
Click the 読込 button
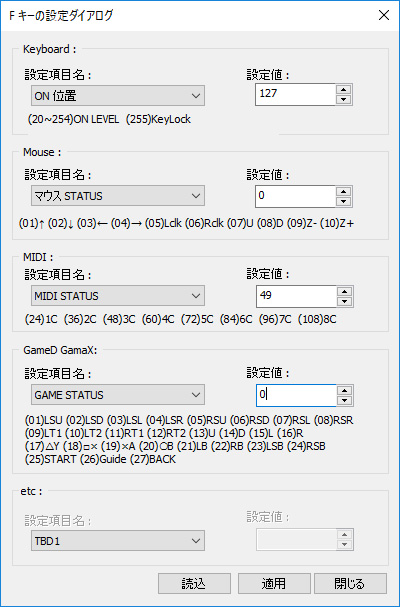point(194,584)
